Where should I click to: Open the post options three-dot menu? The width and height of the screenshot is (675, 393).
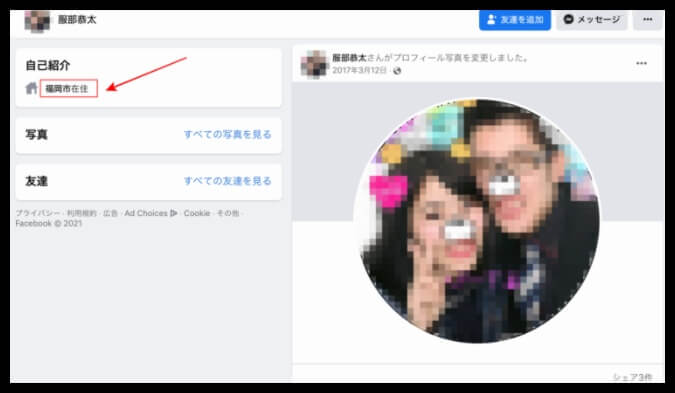[x=641, y=63]
